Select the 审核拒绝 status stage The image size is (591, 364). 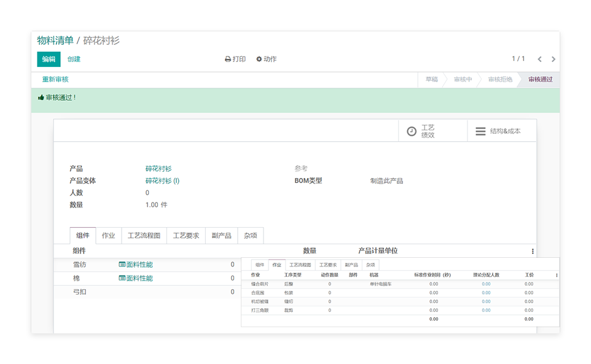click(x=499, y=80)
